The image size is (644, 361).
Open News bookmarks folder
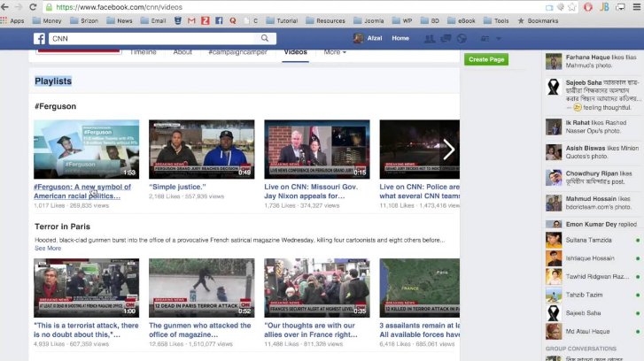point(120,20)
